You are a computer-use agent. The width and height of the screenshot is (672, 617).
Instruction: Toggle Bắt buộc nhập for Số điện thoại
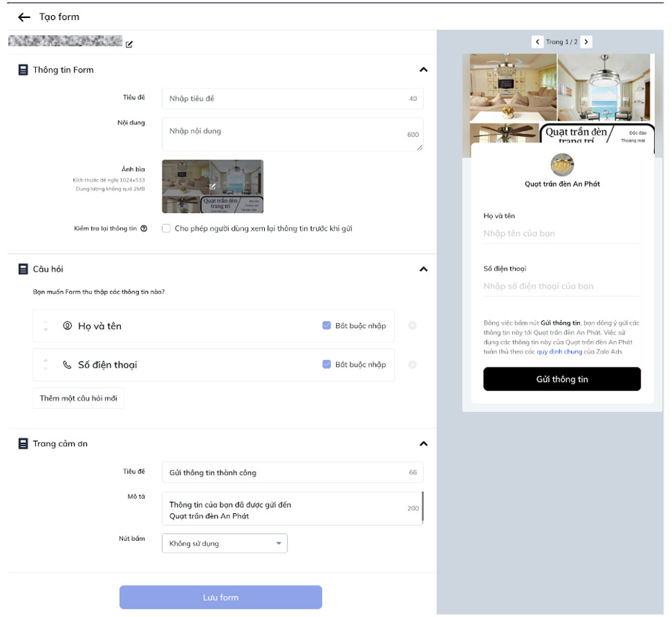(326, 365)
